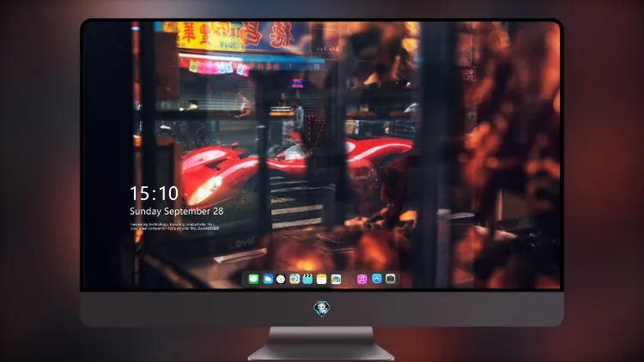Open the Camera app in dock

(x=391, y=279)
